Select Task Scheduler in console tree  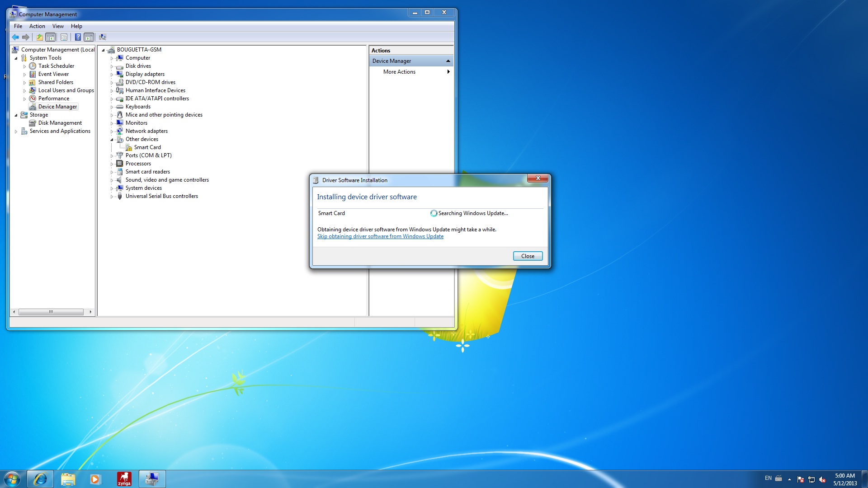click(56, 66)
